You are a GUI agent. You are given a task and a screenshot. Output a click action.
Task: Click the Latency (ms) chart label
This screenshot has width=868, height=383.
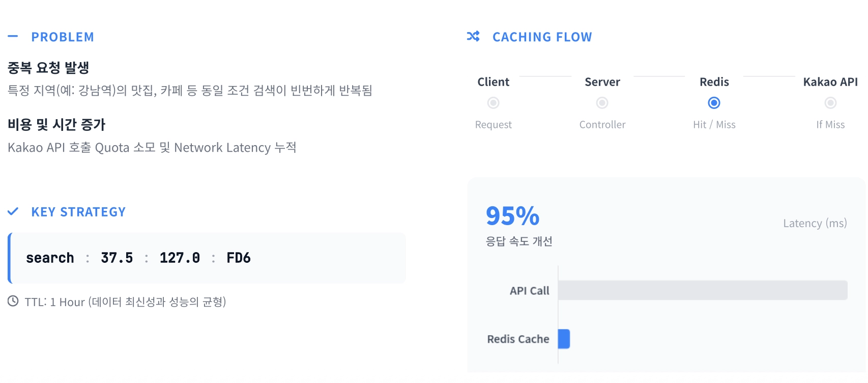click(x=815, y=223)
